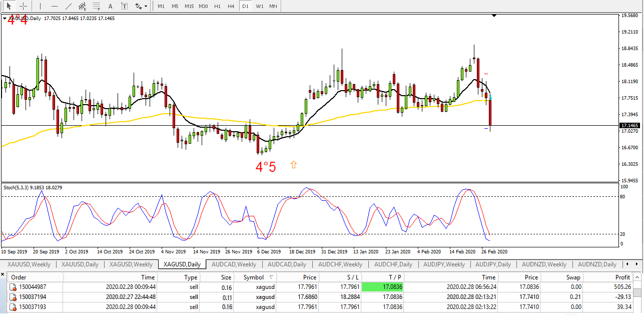The image size is (644, 316).
Task: Open the AUDCHF,Weekly chart tab
Action: click(340, 264)
